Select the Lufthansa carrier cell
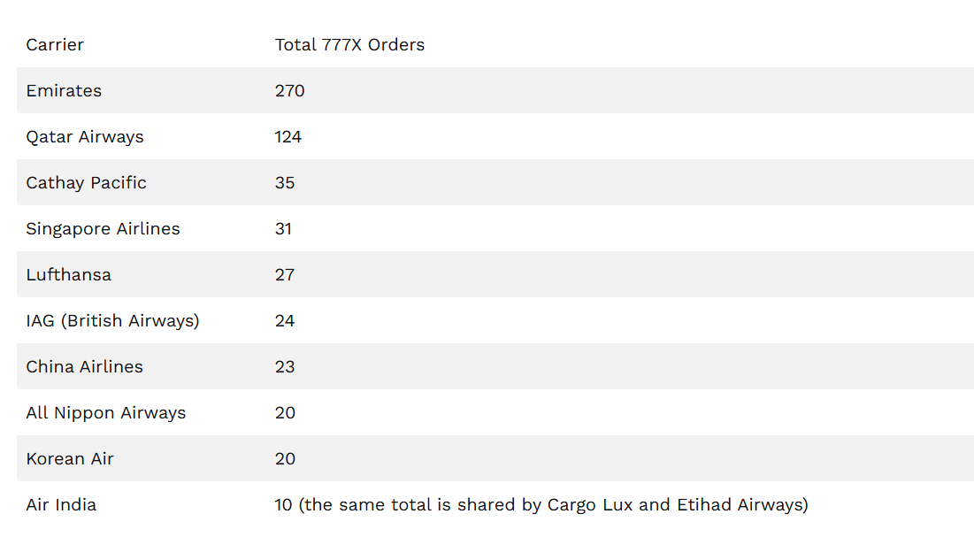The image size is (974, 560). 68,275
